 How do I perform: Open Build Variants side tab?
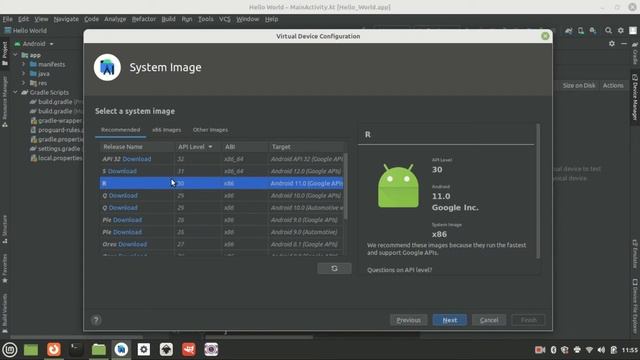click(5, 313)
